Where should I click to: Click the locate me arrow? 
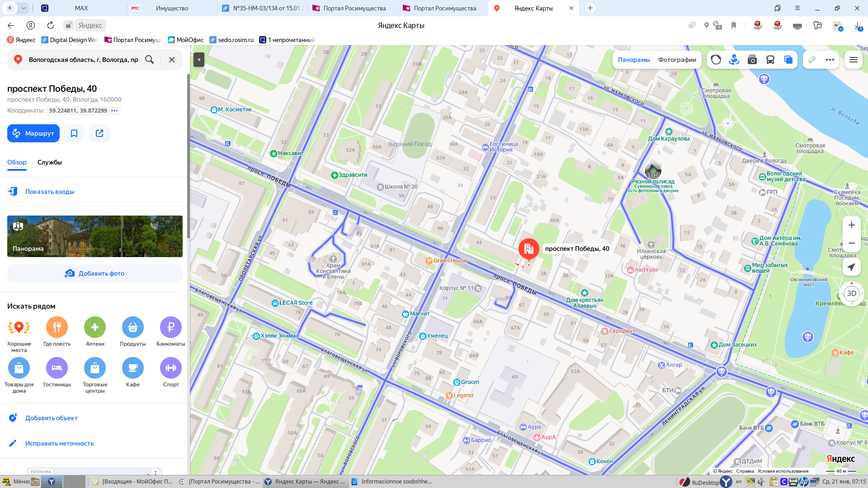(x=851, y=267)
